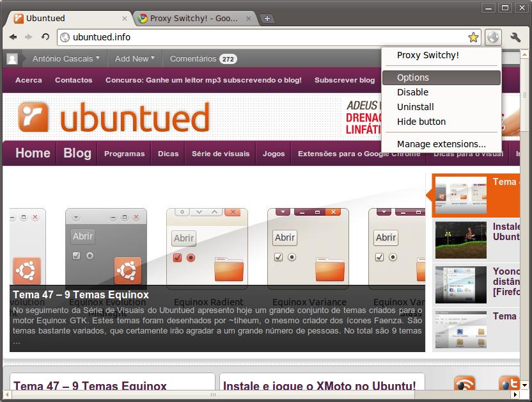Click the Equinox Radient theme preview
This screenshot has height=402, width=532.
click(207, 248)
